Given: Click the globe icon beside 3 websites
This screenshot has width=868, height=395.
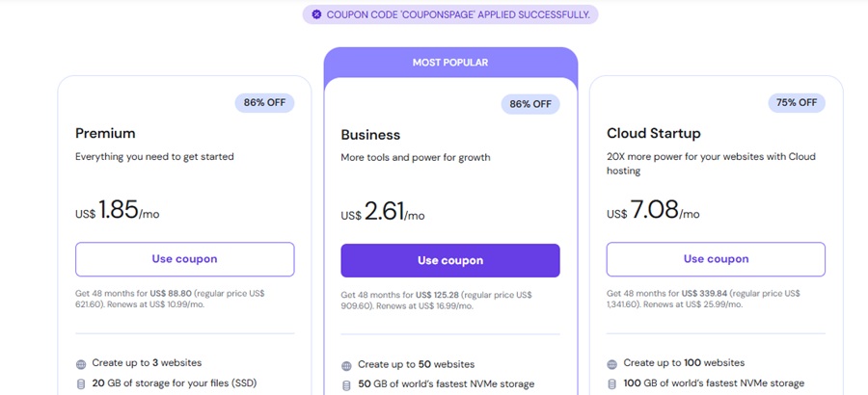Looking at the screenshot, I should (81, 364).
